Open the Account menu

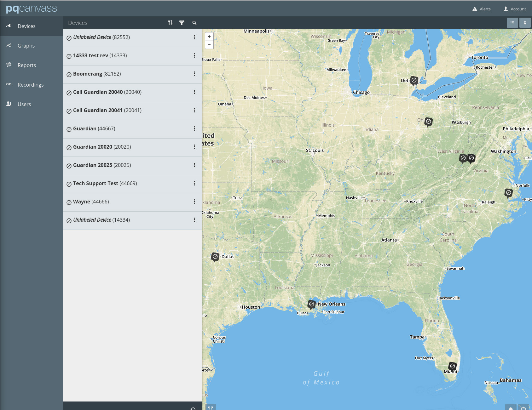(514, 9)
